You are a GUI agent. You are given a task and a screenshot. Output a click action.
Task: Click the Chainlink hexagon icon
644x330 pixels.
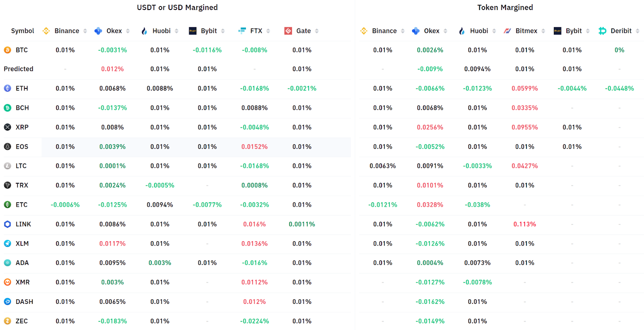(x=8, y=224)
